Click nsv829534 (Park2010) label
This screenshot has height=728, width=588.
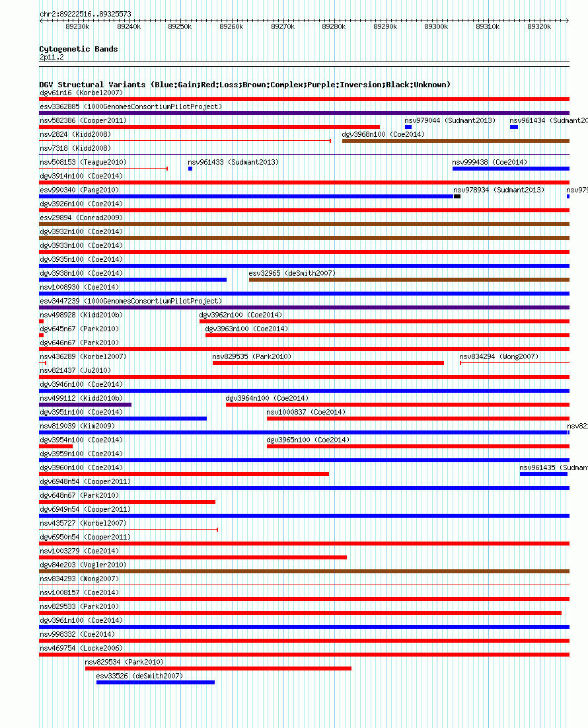(124, 664)
